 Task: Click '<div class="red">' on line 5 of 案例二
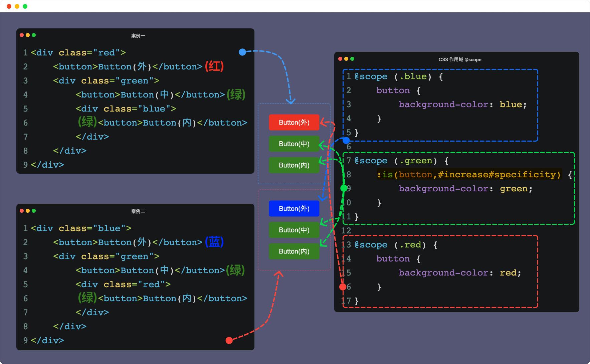click(x=123, y=285)
